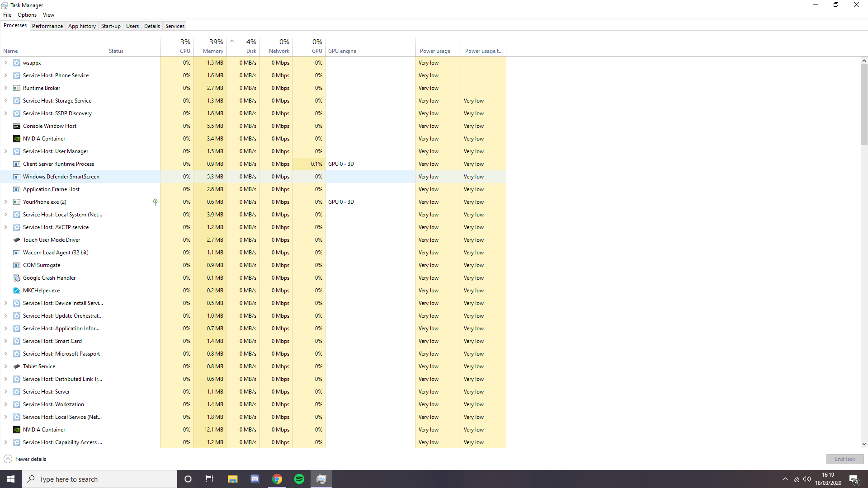868x488 pixels.
Task: Click the Touch User Mode Driver icon
Action: click(17, 240)
